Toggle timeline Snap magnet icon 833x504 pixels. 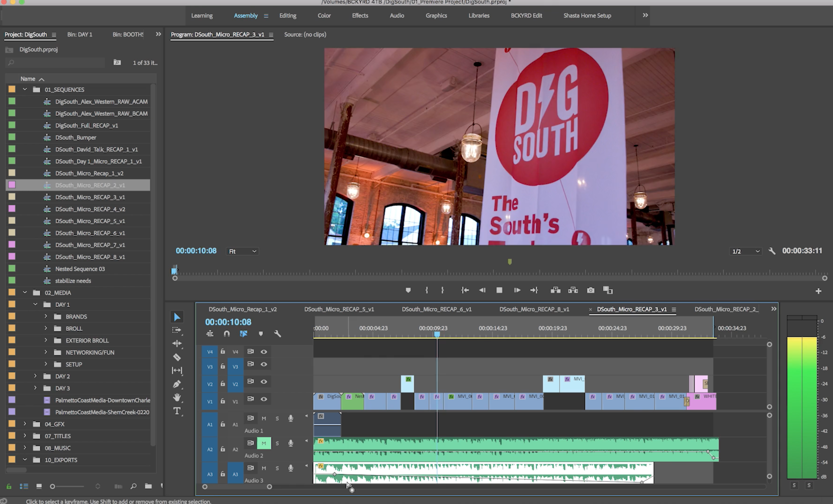pyautogui.click(x=227, y=334)
